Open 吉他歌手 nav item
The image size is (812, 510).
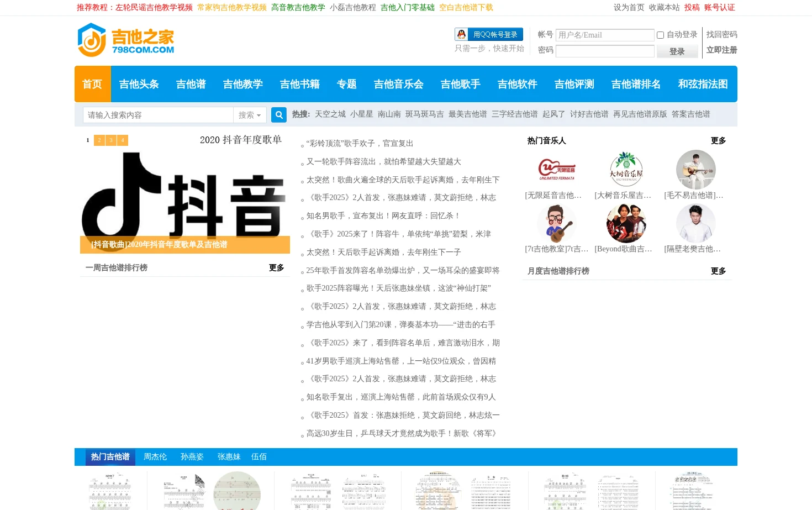click(x=461, y=84)
